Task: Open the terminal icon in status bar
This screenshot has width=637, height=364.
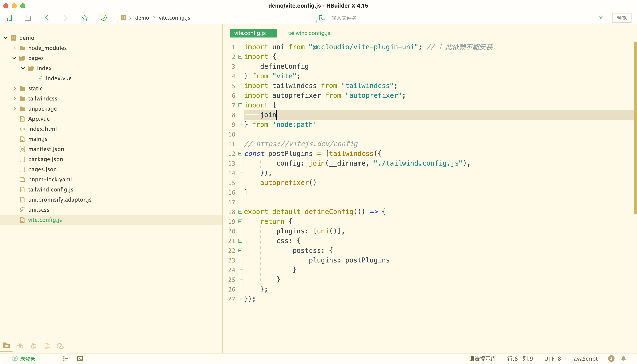Action: (80, 359)
